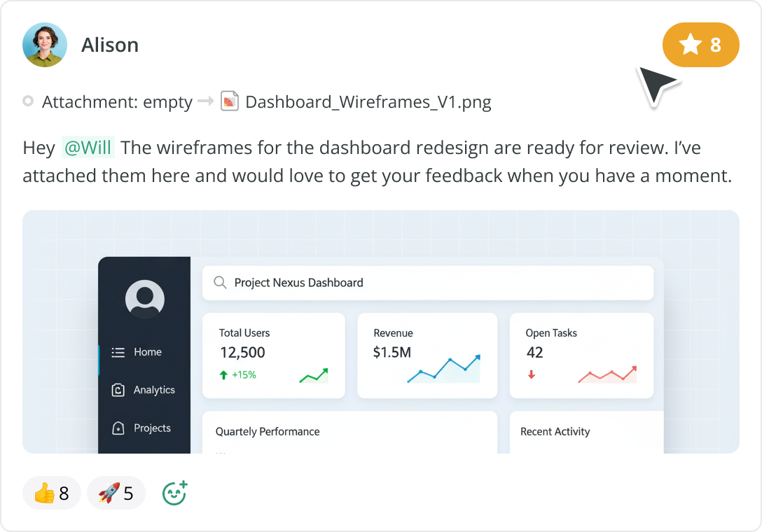Click the star count badge
This screenshot has width=762, height=532.
tap(700, 45)
